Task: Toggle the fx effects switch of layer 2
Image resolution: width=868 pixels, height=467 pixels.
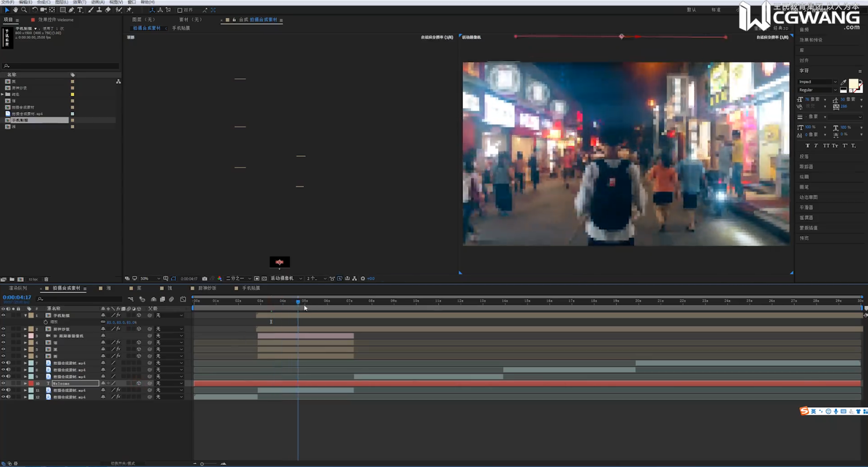Action: click(x=118, y=329)
